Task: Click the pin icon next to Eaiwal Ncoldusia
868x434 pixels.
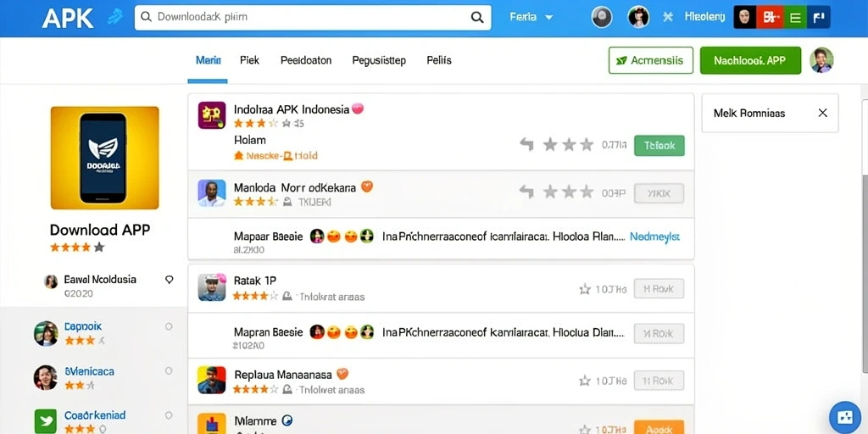Action: click(170, 280)
